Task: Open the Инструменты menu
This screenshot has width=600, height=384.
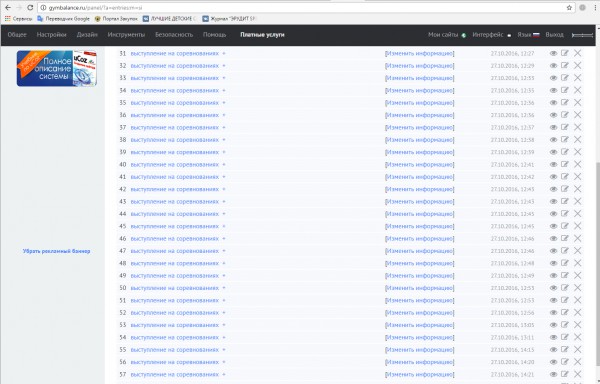Action: coord(126,35)
